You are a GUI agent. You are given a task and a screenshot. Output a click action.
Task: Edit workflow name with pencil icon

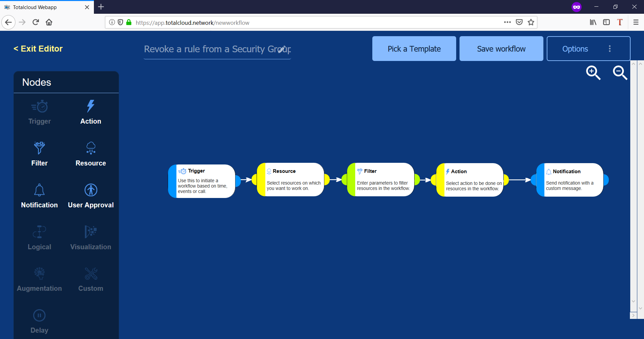[x=282, y=49]
